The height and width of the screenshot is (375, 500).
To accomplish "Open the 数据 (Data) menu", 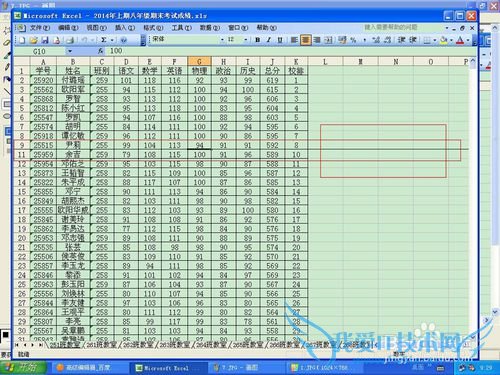I will pyautogui.click(x=210, y=28).
